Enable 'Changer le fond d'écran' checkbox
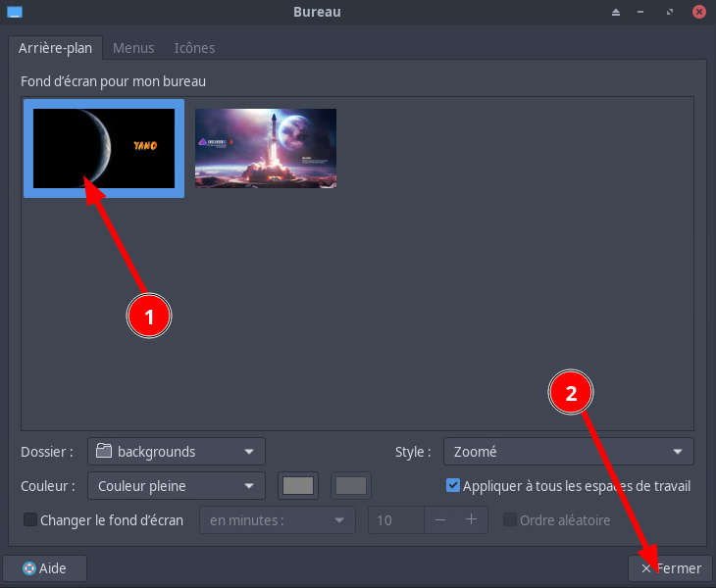Screen dimensions: 716x588 click(x=29, y=520)
